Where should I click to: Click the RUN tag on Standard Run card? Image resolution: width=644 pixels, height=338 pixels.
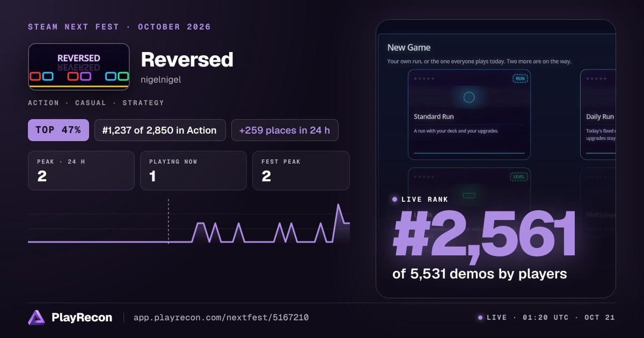(x=520, y=78)
